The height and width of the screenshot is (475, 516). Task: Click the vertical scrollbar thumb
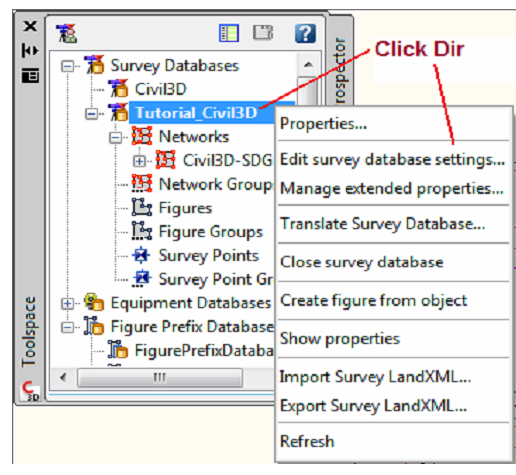307,91
